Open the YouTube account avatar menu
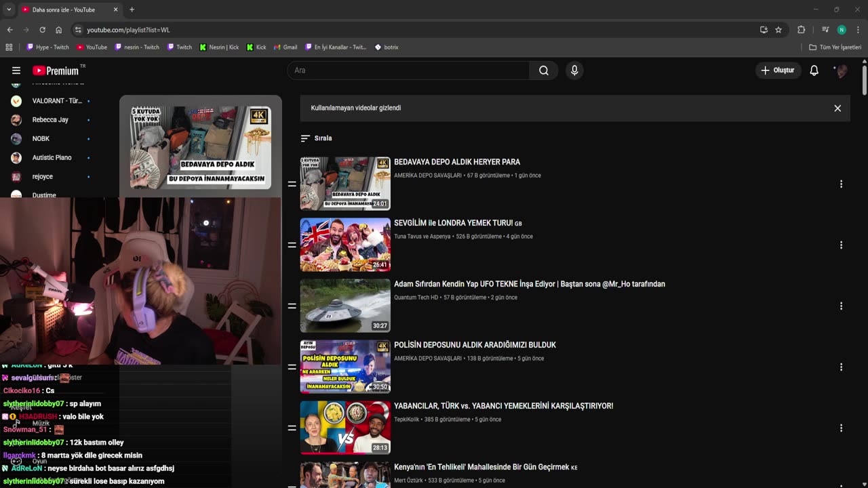 coord(841,70)
